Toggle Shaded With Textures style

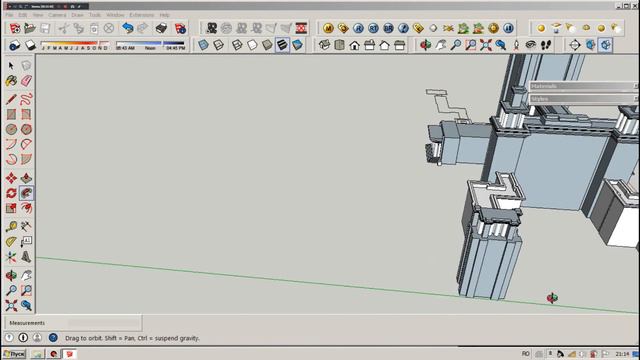click(x=282, y=45)
